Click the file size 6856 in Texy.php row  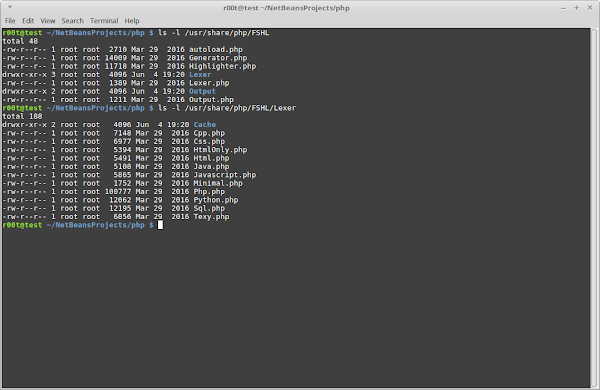tap(122, 217)
